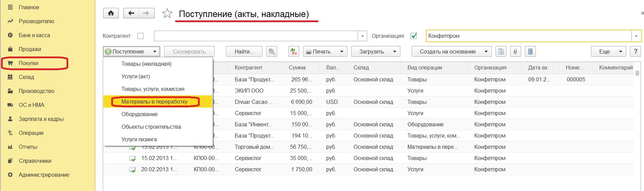Open the Администрирование section in the sidebar
The width and height of the screenshot is (644, 191).
[44, 175]
